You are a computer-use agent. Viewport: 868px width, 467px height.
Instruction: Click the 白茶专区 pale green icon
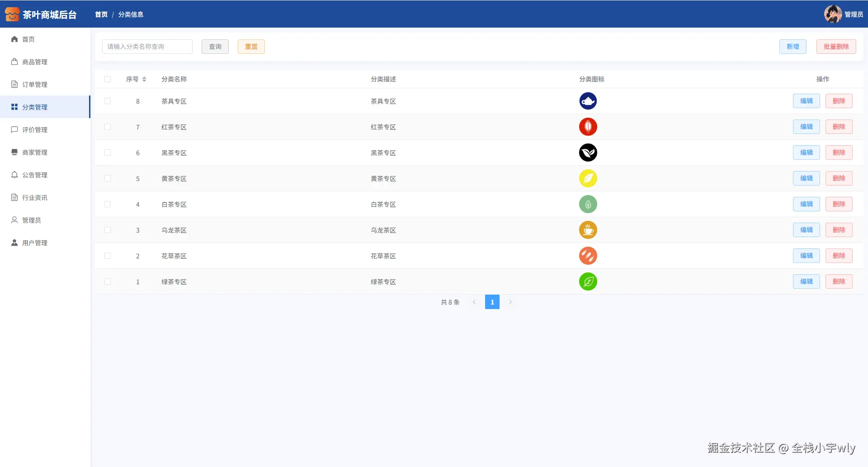[588, 204]
